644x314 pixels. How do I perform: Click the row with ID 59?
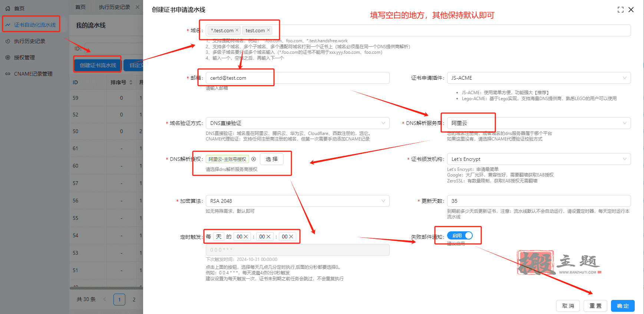pyautogui.click(x=106, y=98)
